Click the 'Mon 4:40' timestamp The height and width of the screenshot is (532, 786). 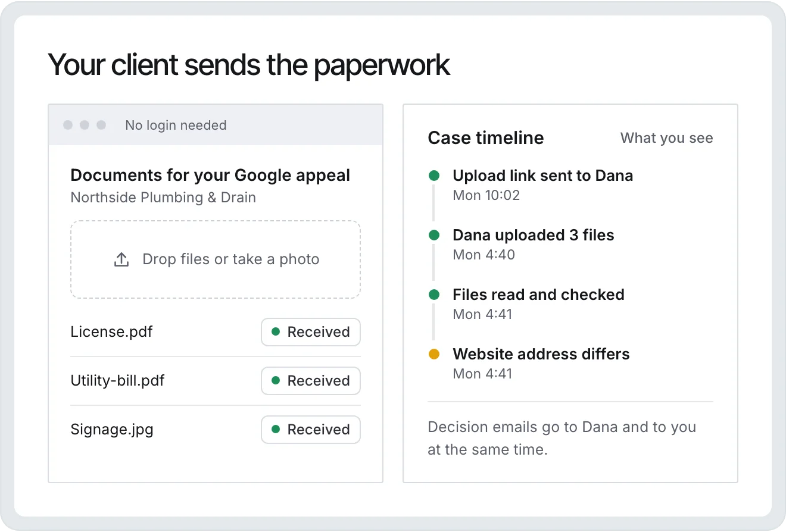click(484, 255)
